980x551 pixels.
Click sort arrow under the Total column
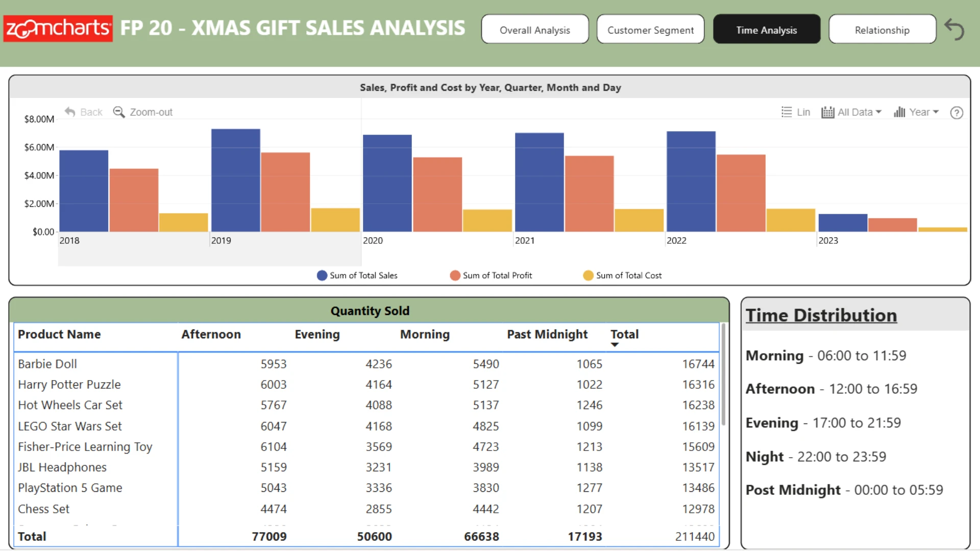pos(615,345)
